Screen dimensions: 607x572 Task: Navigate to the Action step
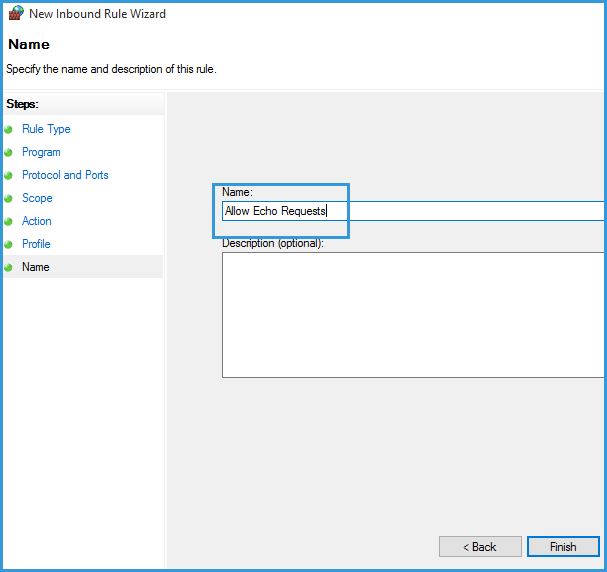pyautogui.click(x=37, y=221)
